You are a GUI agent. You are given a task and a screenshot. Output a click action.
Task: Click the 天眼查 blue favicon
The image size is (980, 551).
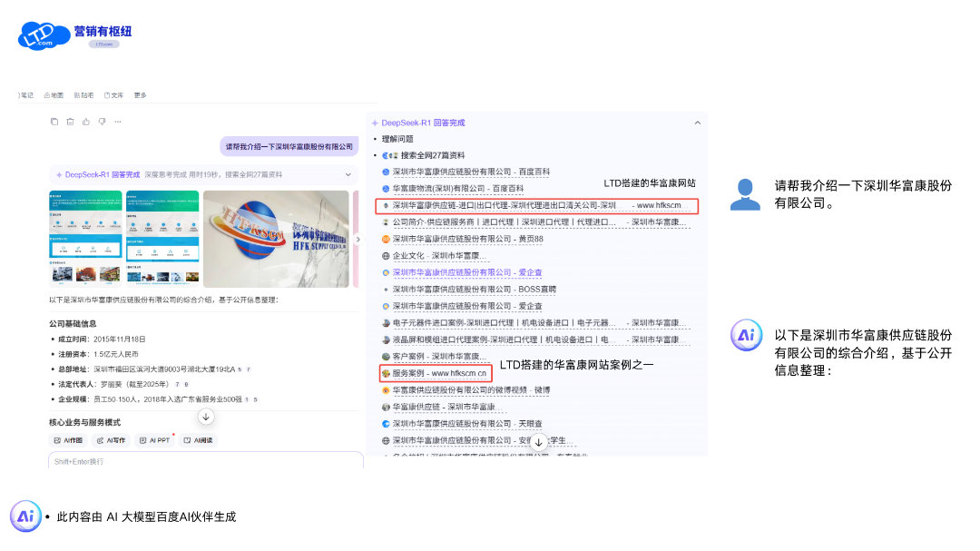pos(386,424)
